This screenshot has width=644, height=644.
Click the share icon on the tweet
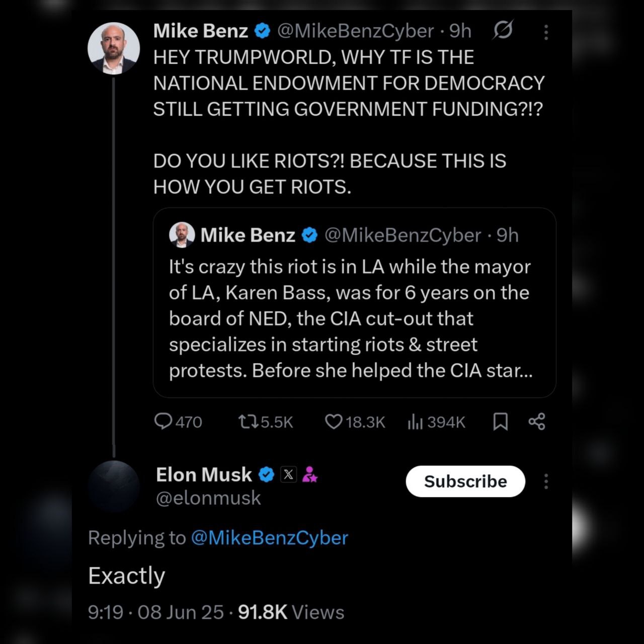[x=537, y=421]
